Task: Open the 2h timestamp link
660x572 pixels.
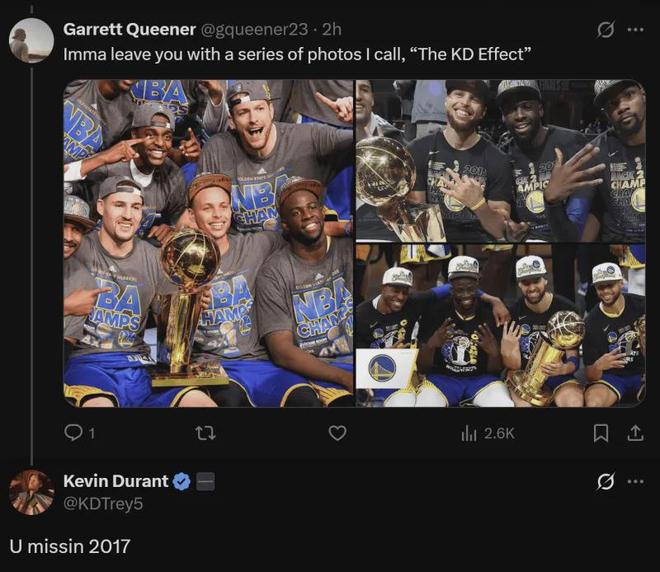Action: [x=332, y=29]
